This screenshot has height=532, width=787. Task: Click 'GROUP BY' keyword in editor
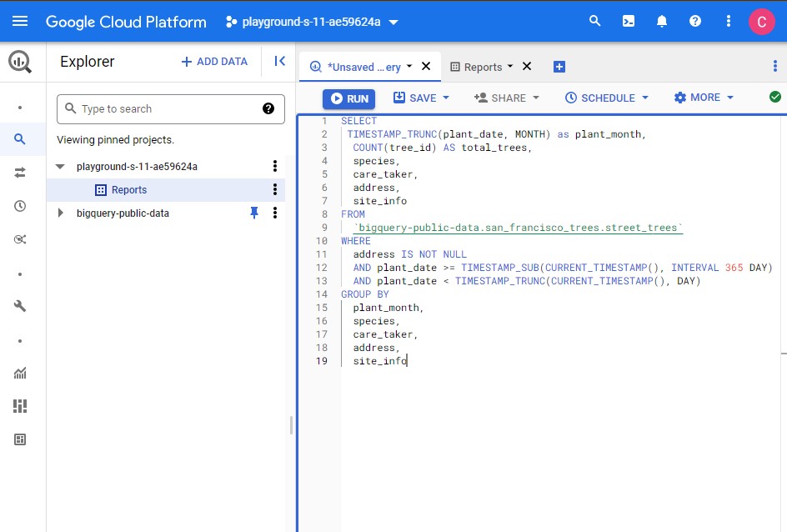pyautogui.click(x=365, y=294)
